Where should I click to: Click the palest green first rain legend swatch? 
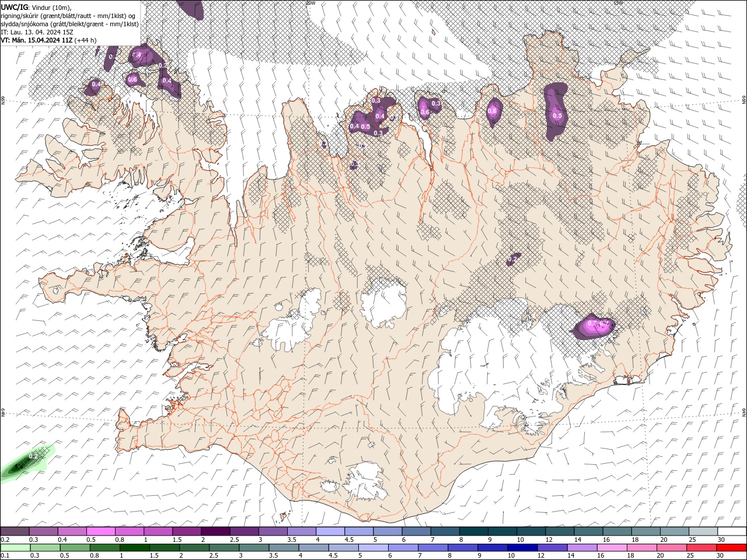pos(15,548)
